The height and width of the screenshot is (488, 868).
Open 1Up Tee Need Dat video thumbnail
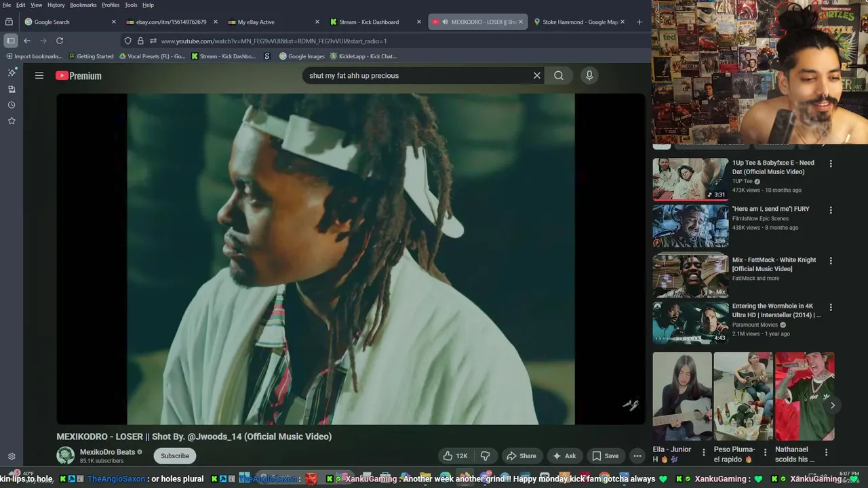[x=690, y=180]
